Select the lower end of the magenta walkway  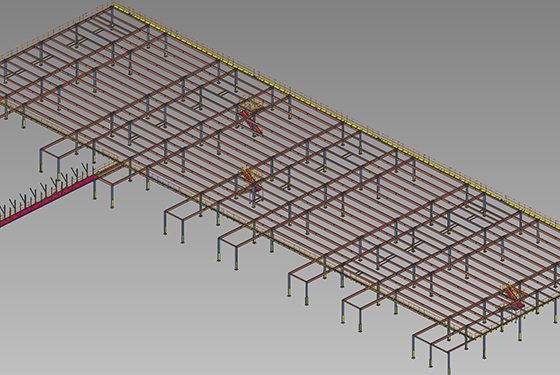click(x=4, y=221)
